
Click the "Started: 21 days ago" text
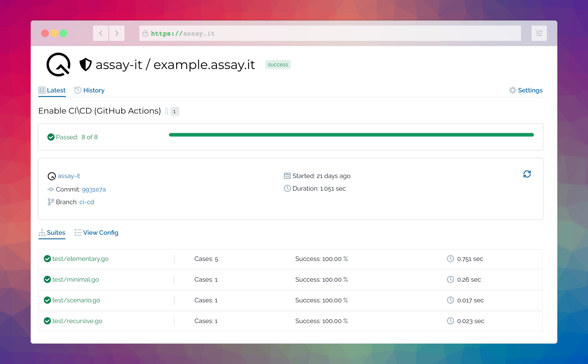coord(321,176)
